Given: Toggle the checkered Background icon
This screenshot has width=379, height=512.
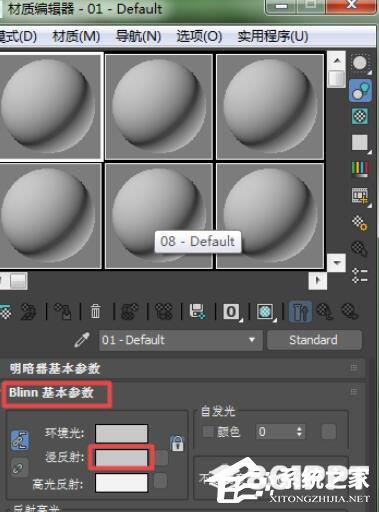Looking at the screenshot, I should click(x=360, y=116).
